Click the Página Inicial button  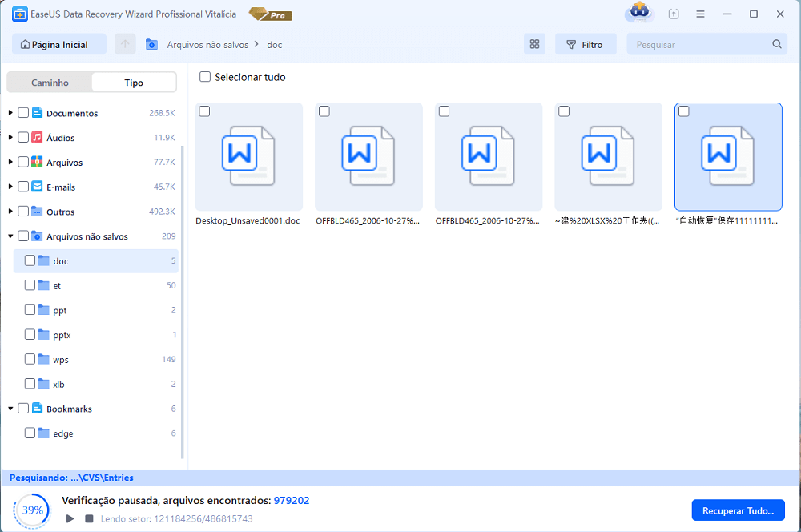(59, 44)
